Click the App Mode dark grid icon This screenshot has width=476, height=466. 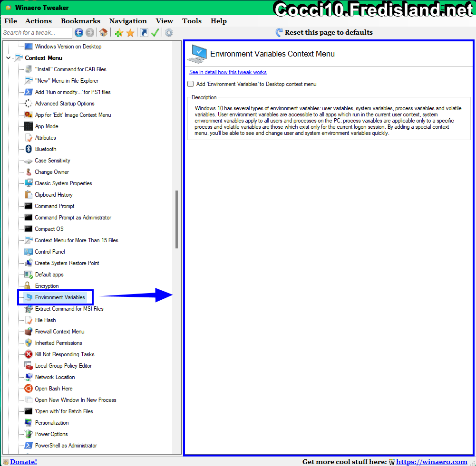(29, 126)
